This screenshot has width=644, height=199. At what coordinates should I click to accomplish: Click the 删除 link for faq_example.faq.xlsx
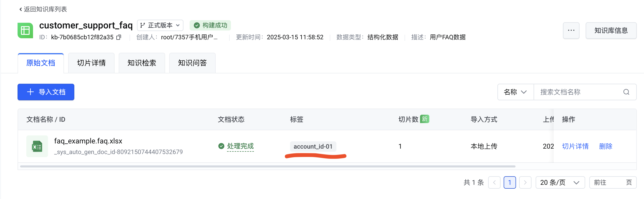(x=606, y=146)
